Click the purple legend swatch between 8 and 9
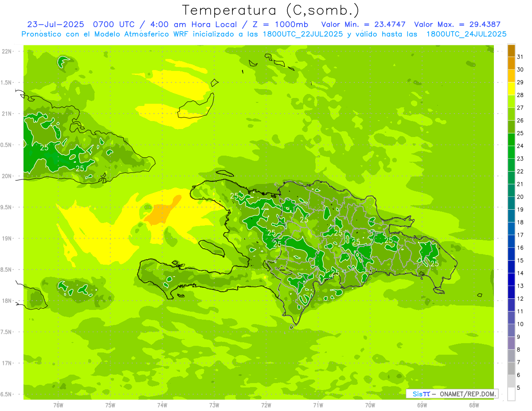This screenshot has width=532, height=411. click(x=511, y=343)
